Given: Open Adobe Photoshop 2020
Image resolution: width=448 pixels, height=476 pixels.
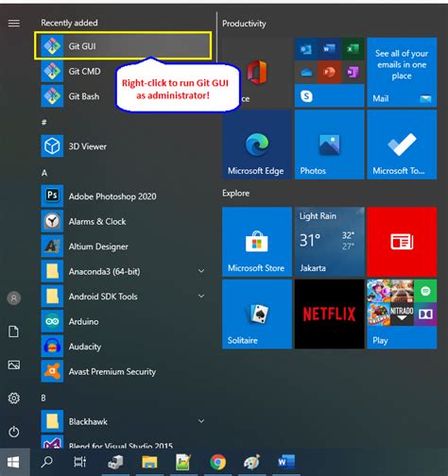Looking at the screenshot, I should point(123,196).
